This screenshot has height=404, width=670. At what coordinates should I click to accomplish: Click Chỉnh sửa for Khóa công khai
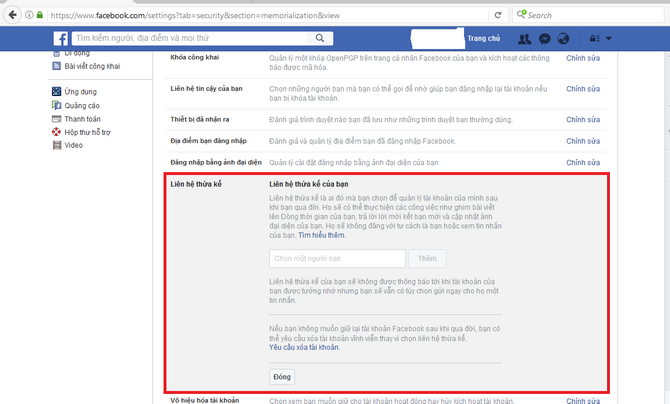tap(582, 59)
